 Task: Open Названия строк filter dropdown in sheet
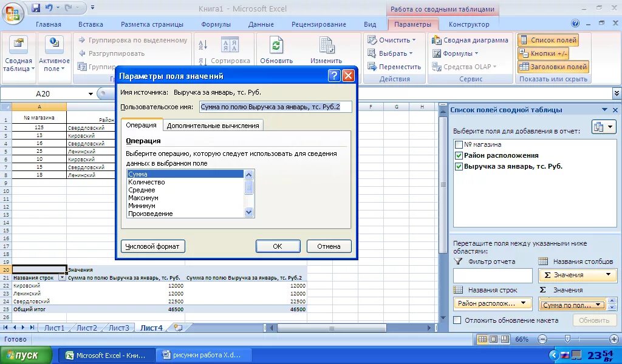point(63,278)
